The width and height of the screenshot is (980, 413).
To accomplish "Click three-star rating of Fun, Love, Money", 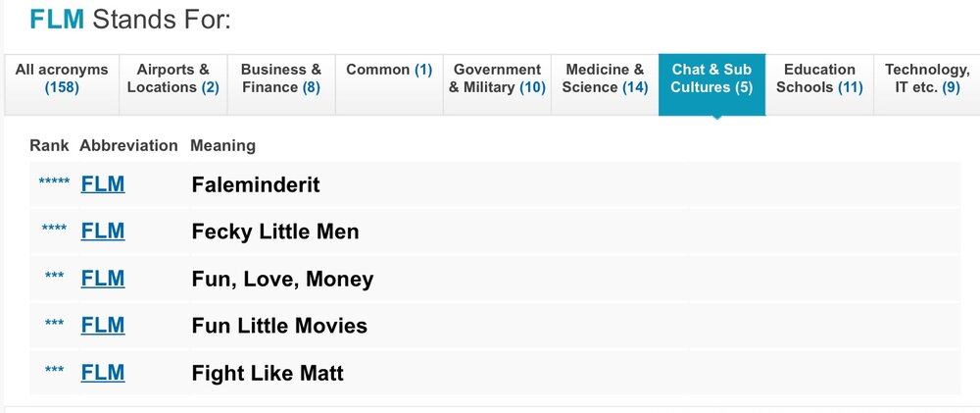I will (54, 276).
